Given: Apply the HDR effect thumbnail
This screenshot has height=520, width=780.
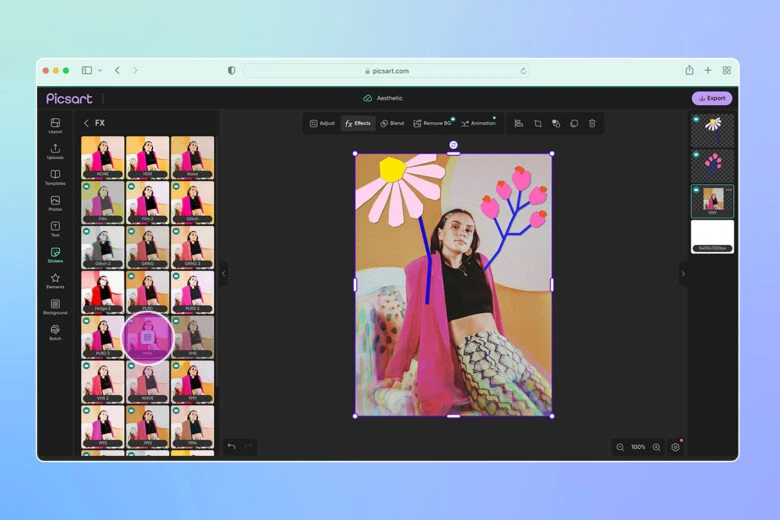Looking at the screenshot, I should tap(147, 157).
